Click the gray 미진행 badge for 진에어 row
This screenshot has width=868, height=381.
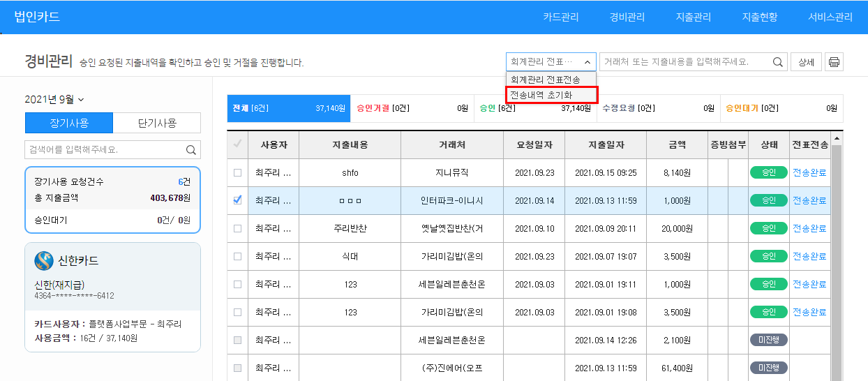click(768, 368)
